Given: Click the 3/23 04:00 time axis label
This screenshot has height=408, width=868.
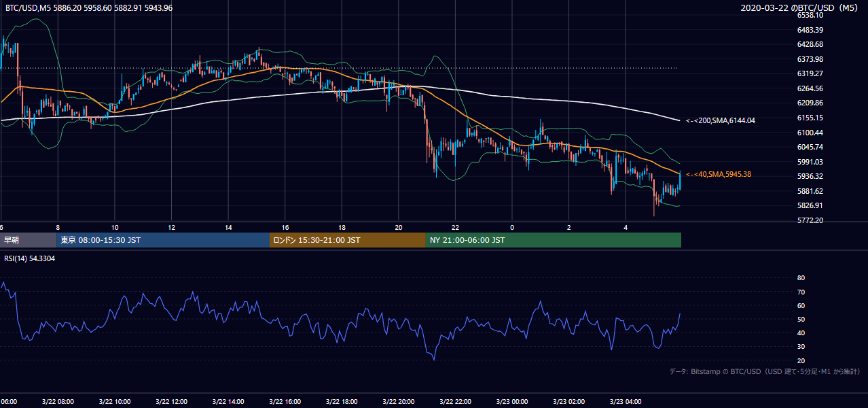Looking at the screenshot, I should coord(625,402).
